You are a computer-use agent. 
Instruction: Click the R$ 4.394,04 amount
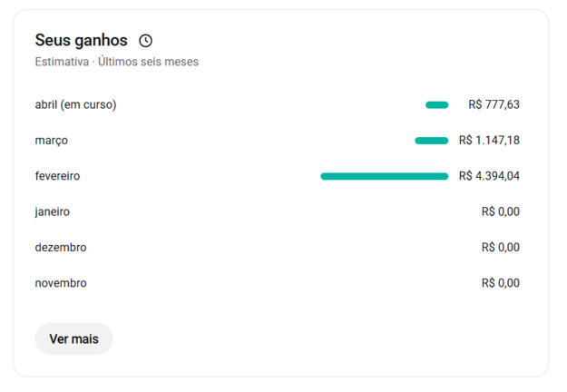pyautogui.click(x=489, y=176)
